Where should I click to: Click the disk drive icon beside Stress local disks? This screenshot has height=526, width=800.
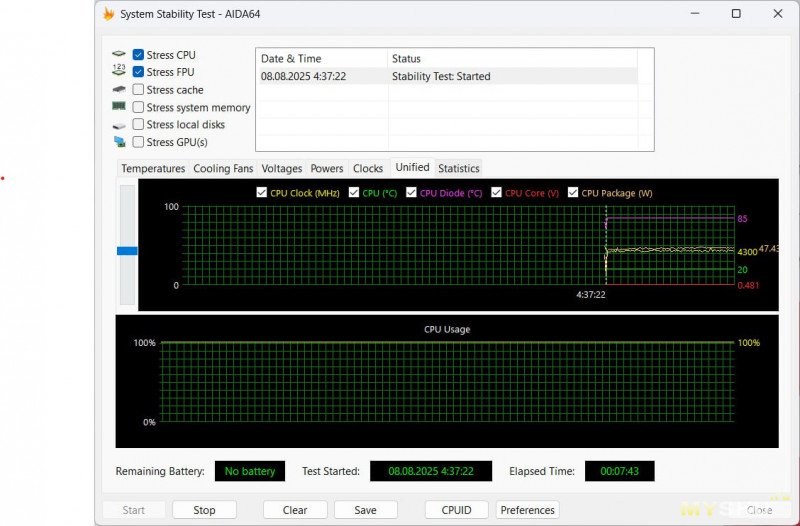pyautogui.click(x=119, y=125)
